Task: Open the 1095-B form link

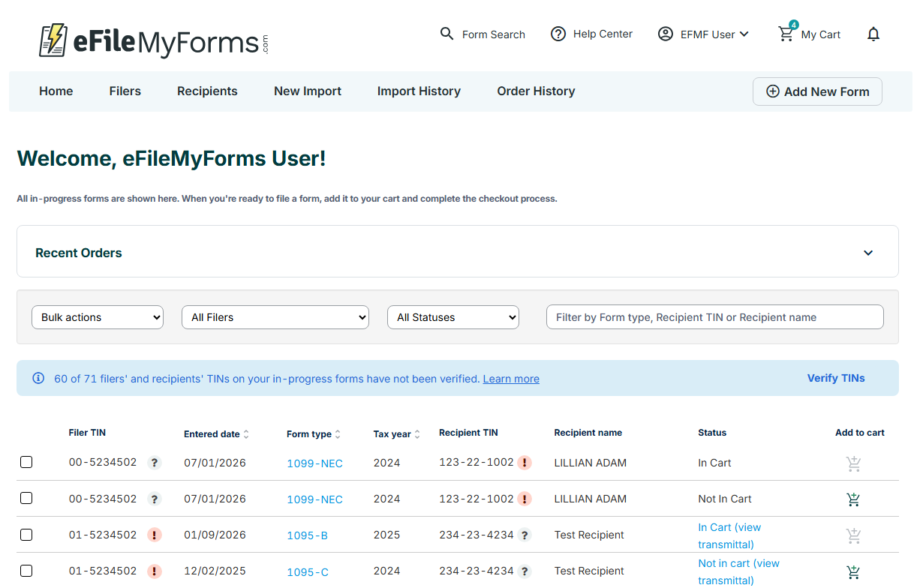Action: (307, 535)
